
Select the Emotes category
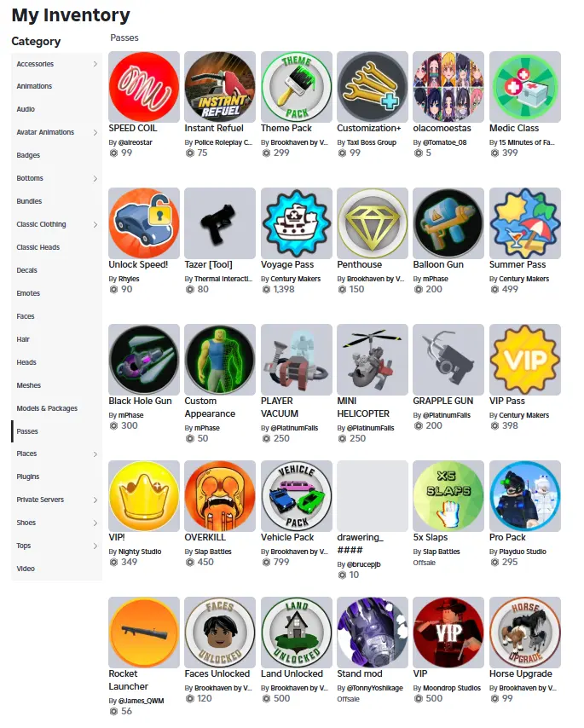(28, 293)
